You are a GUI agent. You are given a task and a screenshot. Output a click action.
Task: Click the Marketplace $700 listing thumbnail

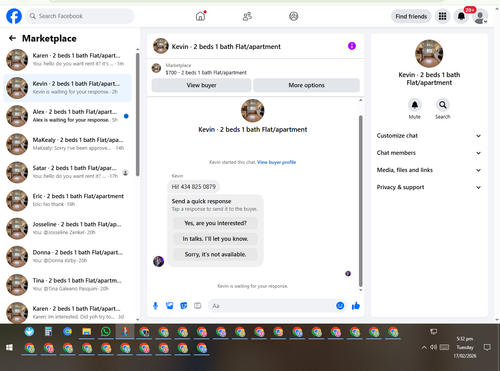[x=156, y=68]
